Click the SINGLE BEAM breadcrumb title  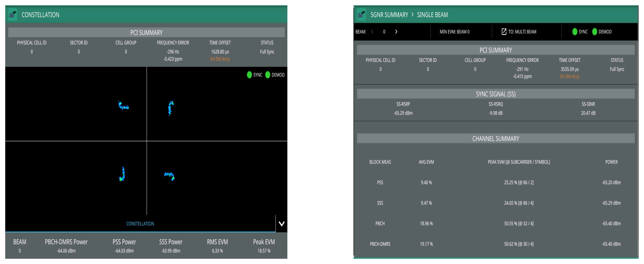tap(432, 15)
